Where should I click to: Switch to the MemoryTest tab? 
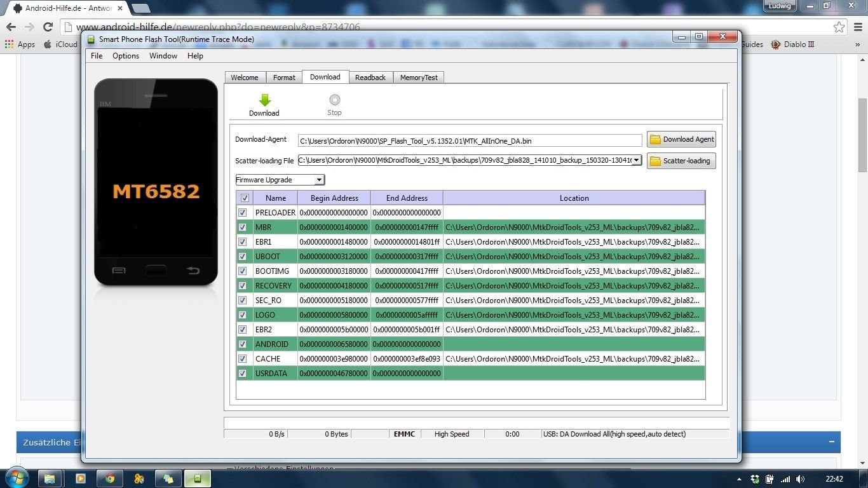pos(419,78)
